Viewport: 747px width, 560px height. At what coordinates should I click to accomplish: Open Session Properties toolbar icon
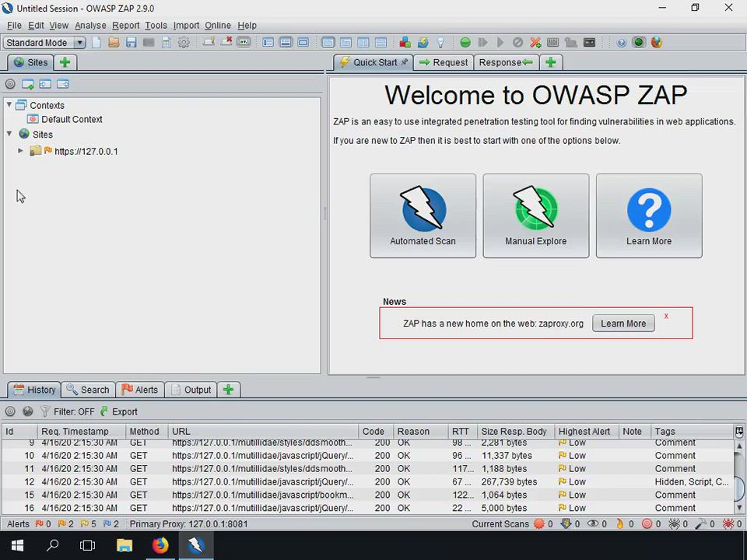click(167, 43)
